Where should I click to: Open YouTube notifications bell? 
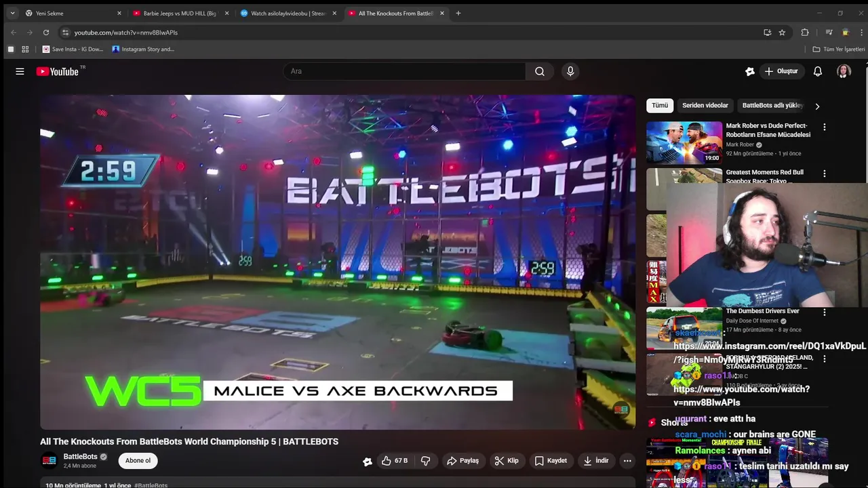[818, 71]
